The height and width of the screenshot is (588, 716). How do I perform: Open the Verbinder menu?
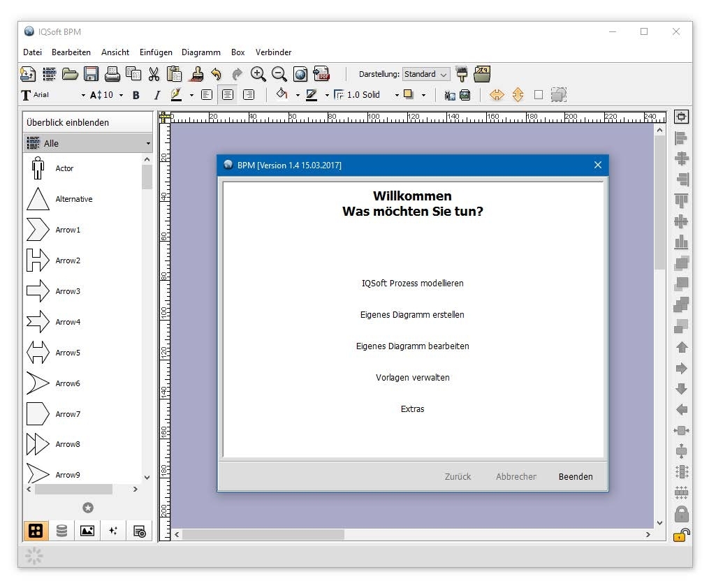[x=273, y=52]
